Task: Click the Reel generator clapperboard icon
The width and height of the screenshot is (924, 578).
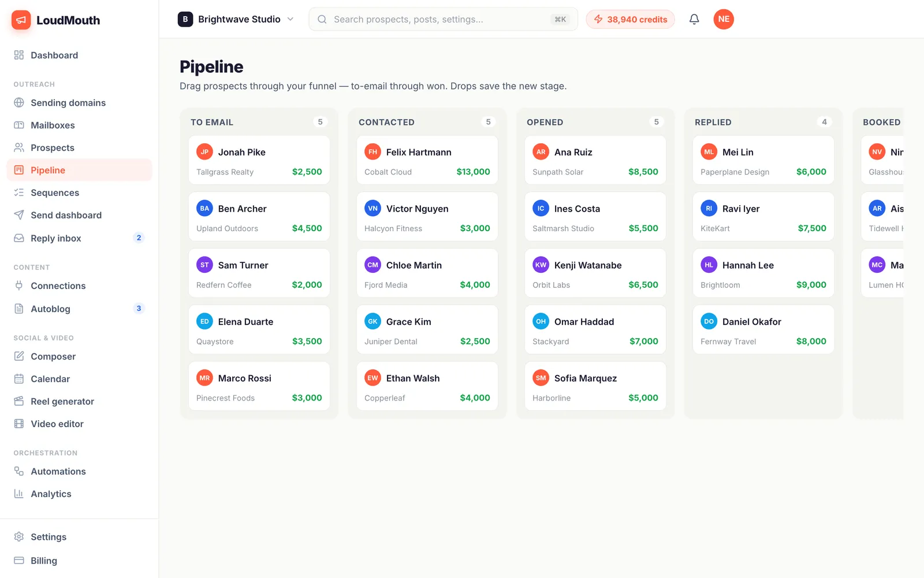Action: (19, 401)
